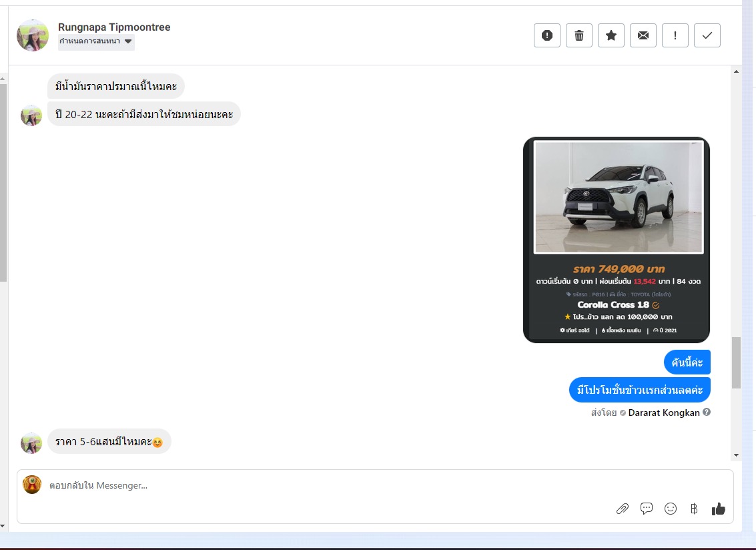Click the sent message คันนี้ค่ะ
The width and height of the screenshot is (756, 550).
click(687, 362)
